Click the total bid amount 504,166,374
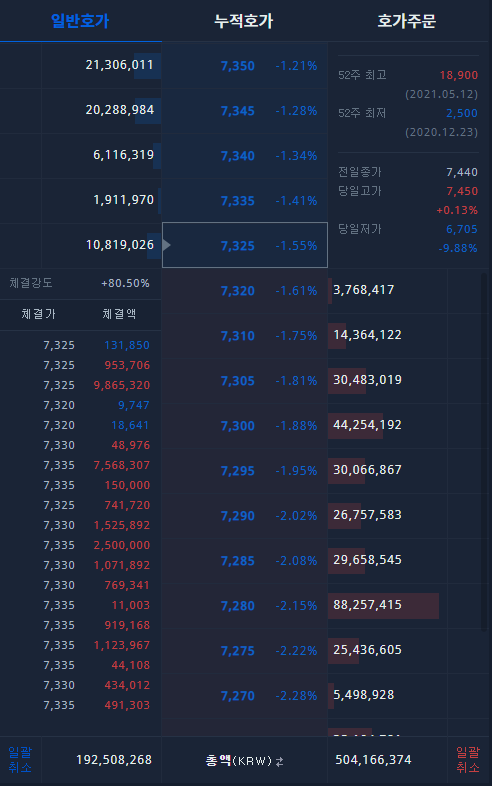This screenshot has width=492, height=786. [373, 760]
